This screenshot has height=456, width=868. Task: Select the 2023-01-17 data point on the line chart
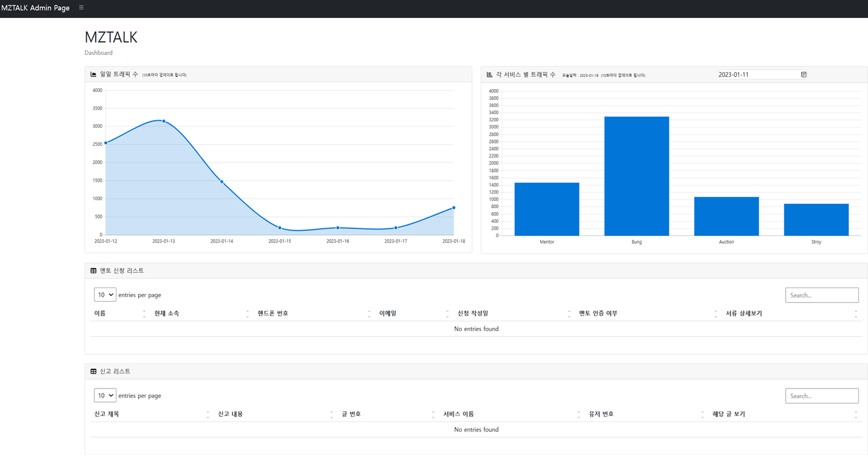pyautogui.click(x=396, y=228)
